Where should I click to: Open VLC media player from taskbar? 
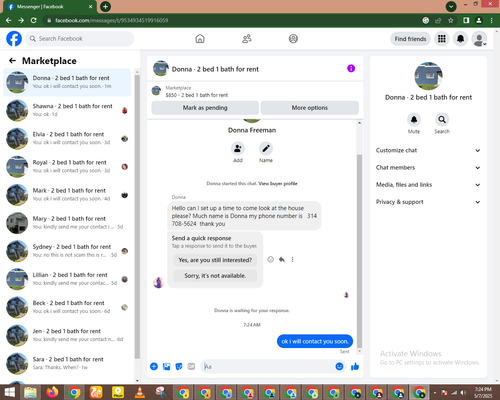[x=140, y=392]
